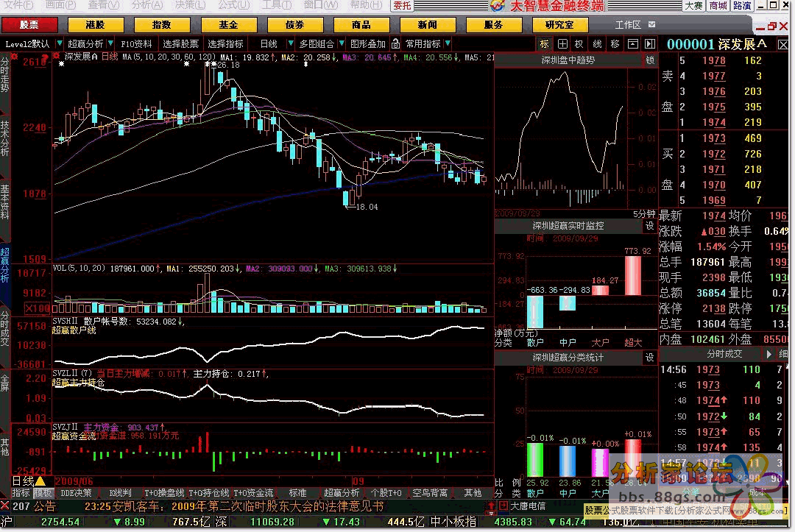The height and width of the screenshot is (532, 795).
Task: Expand the 超赢分析 dropdown arrow
Action: 110,43
